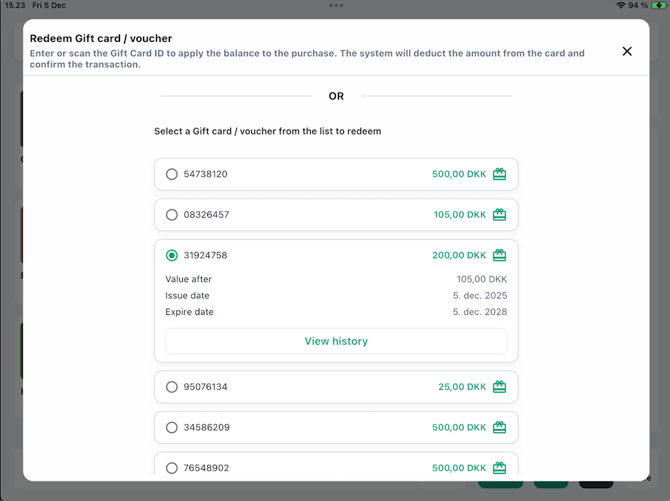Select radio button for voucher 54738120
Image resolution: width=670 pixels, height=501 pixels.
point(172,174)
